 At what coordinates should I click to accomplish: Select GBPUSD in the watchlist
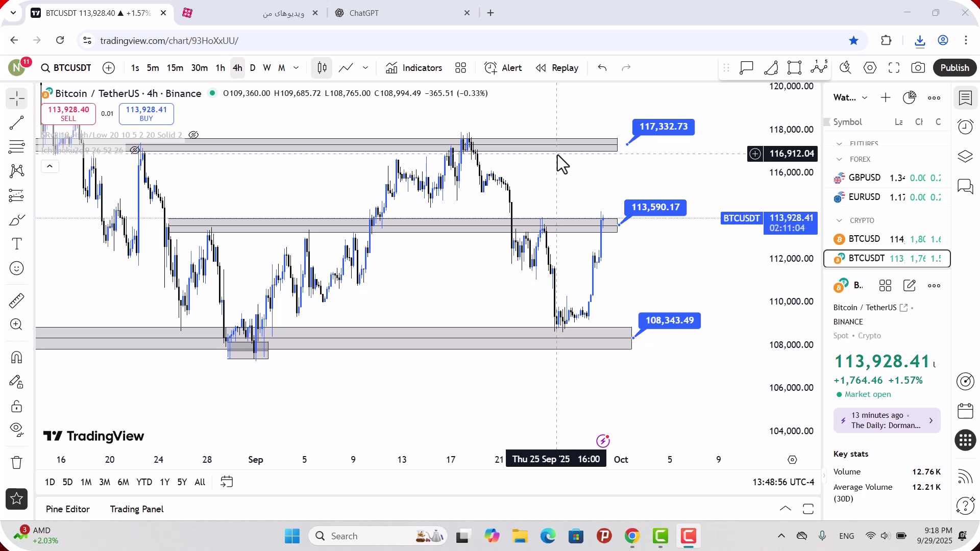tap(887, 178)
